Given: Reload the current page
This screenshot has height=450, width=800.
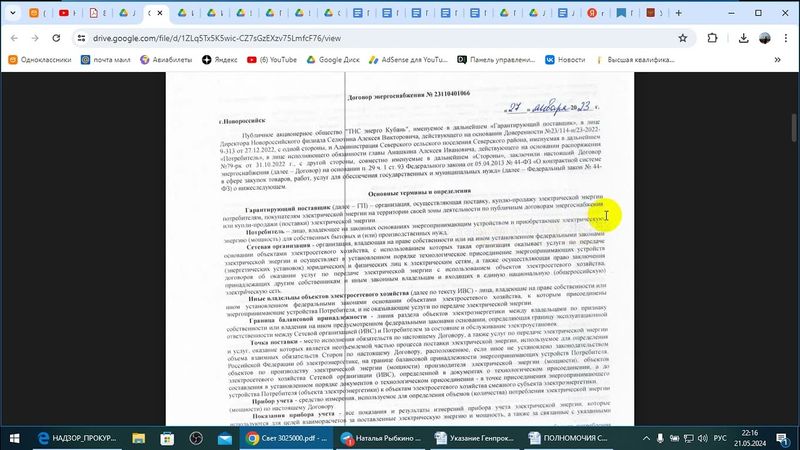Looking at the screenshot, I should click(x=56, y=38).
